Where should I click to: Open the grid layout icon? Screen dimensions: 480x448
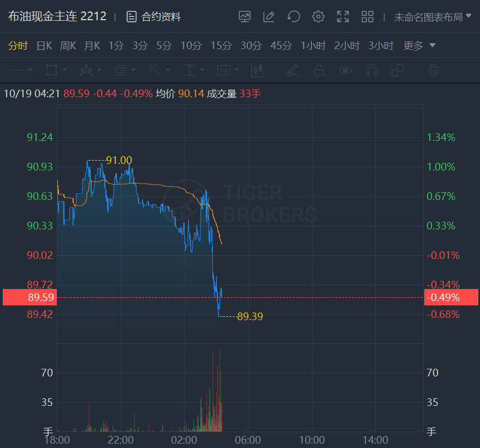[368, 17]
